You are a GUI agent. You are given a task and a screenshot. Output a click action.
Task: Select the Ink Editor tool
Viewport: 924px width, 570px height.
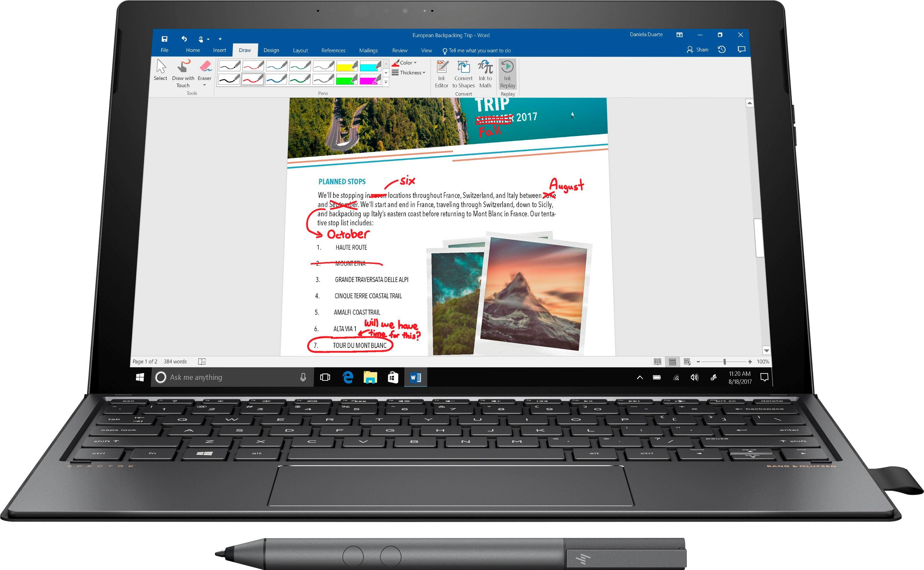coord(442,74)
